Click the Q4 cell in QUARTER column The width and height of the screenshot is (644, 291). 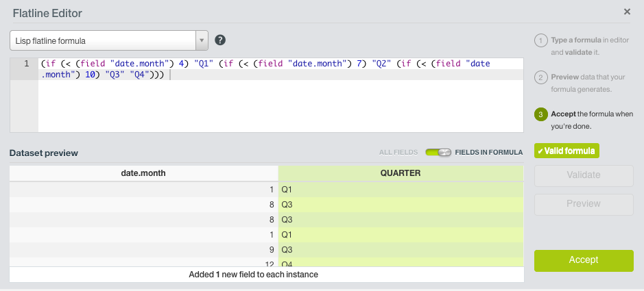click(401, 262)
